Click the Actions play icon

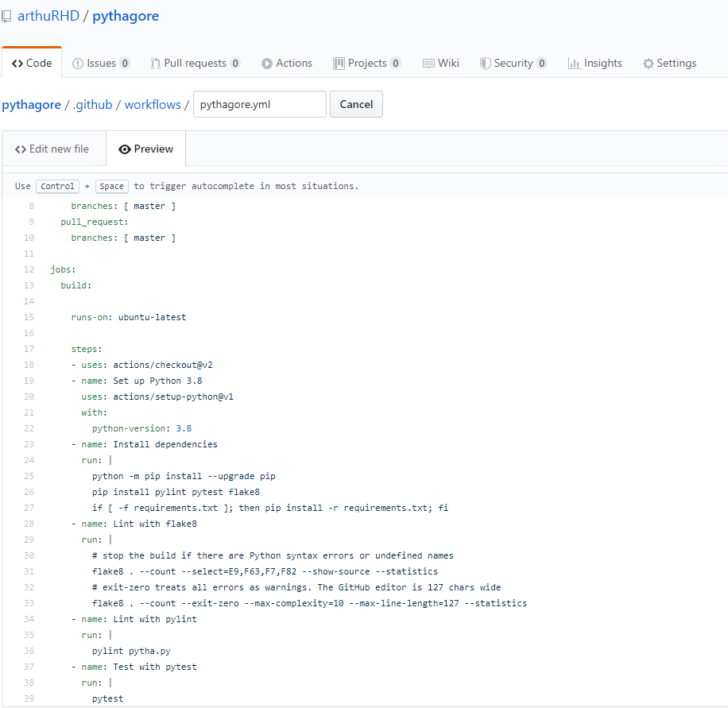[267, 64]
